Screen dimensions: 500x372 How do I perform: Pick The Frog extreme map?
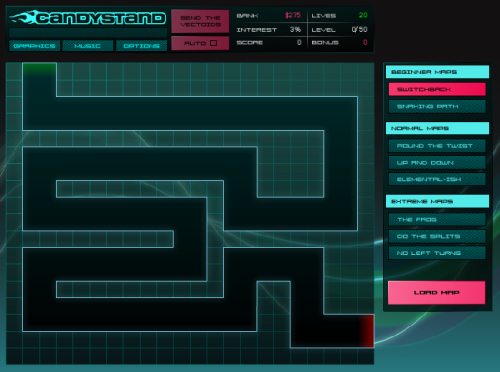[437, 219]
